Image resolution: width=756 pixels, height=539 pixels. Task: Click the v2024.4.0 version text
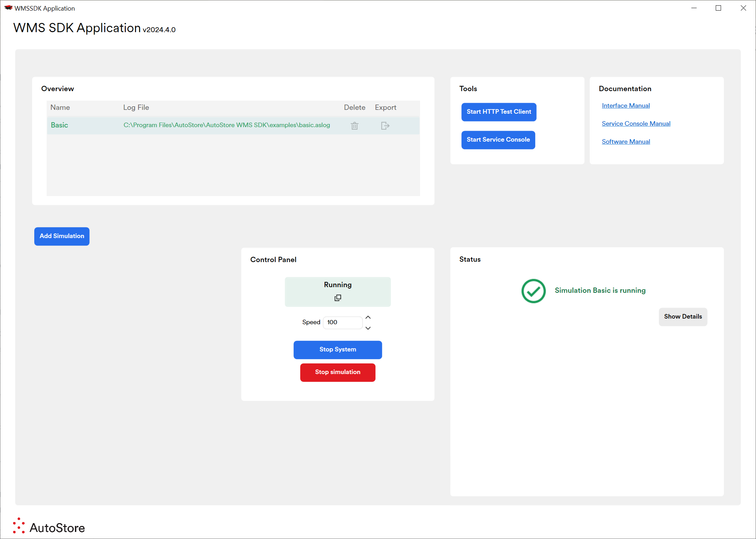pyautogui.click(x=159, y=30)
